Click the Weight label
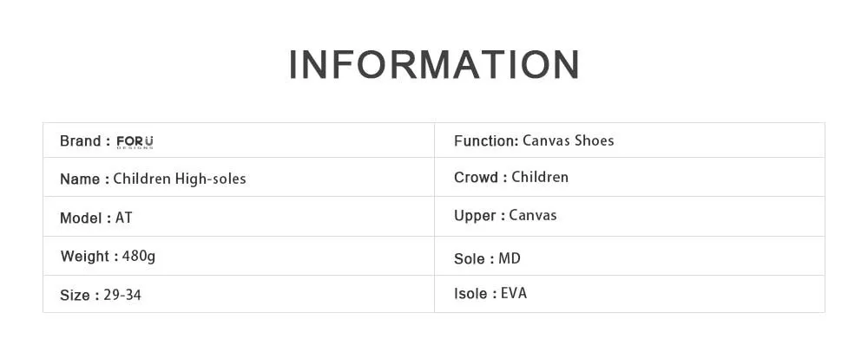Image resolution: width=868 pixels, height=352 pixels. [84, 257]
